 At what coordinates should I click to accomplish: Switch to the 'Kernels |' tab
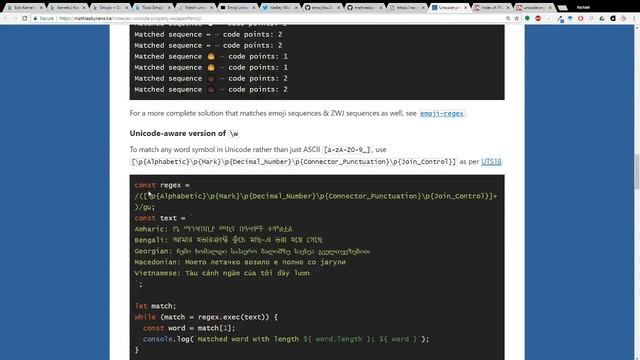pos(67,7)
